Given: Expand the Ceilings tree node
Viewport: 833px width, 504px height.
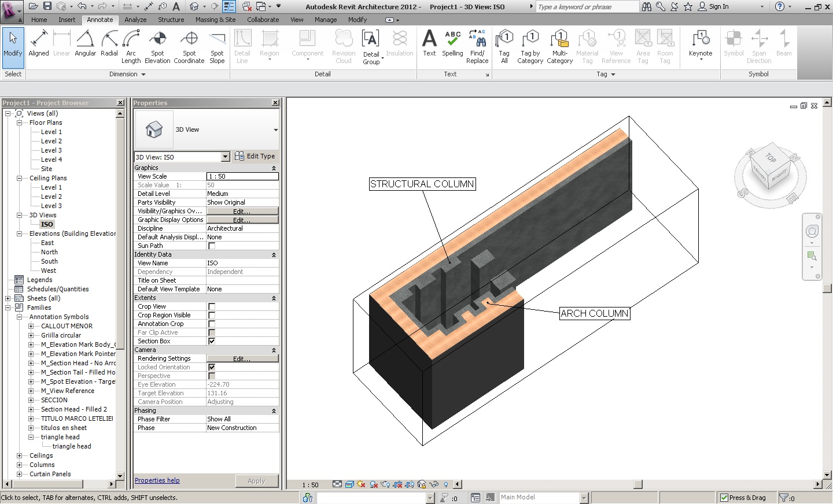Looking at the screenshot, I should pyautogui.click(x=19, y=455).
